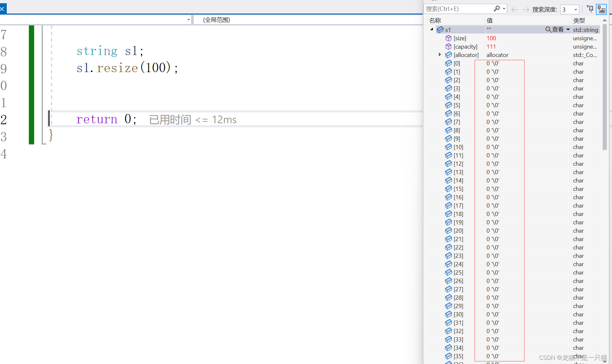
Task: Click the icon for element [10]
Action: [449, 147]
